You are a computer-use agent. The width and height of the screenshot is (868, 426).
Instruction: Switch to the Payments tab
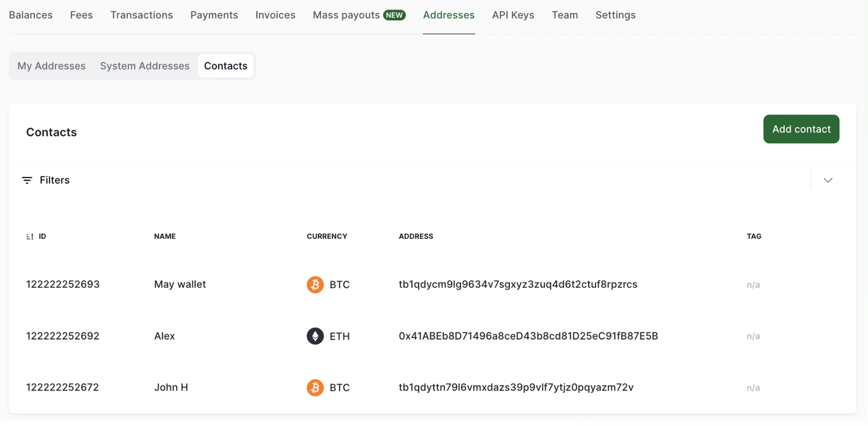point(214,15)
